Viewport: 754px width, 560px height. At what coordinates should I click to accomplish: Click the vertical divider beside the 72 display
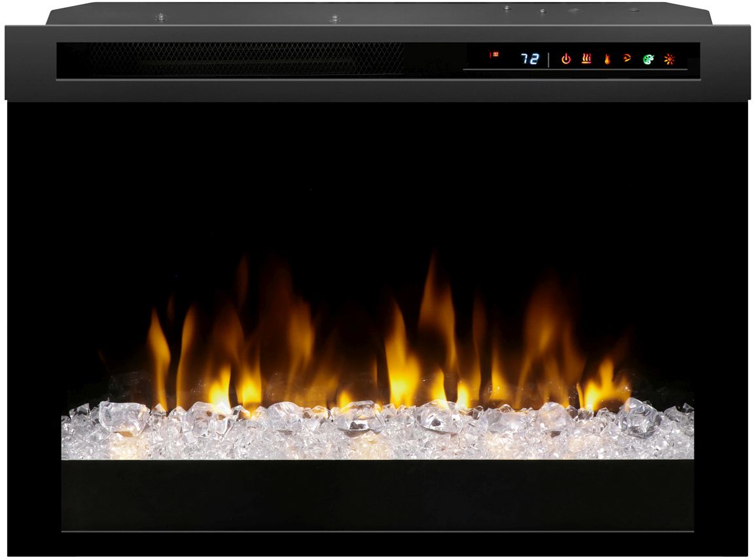pyautogui.click(x=548, y=59)
